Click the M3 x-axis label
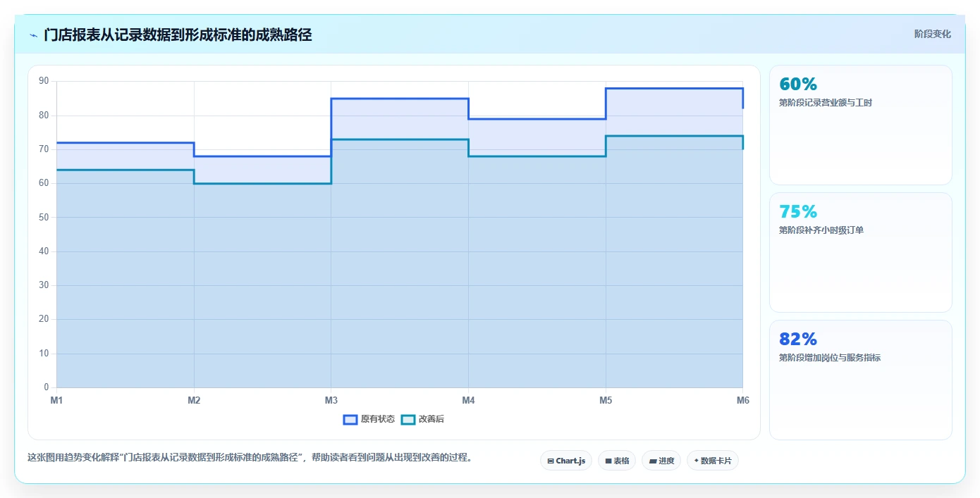Viewport: 980px width, 498px height. click(331, 400)
